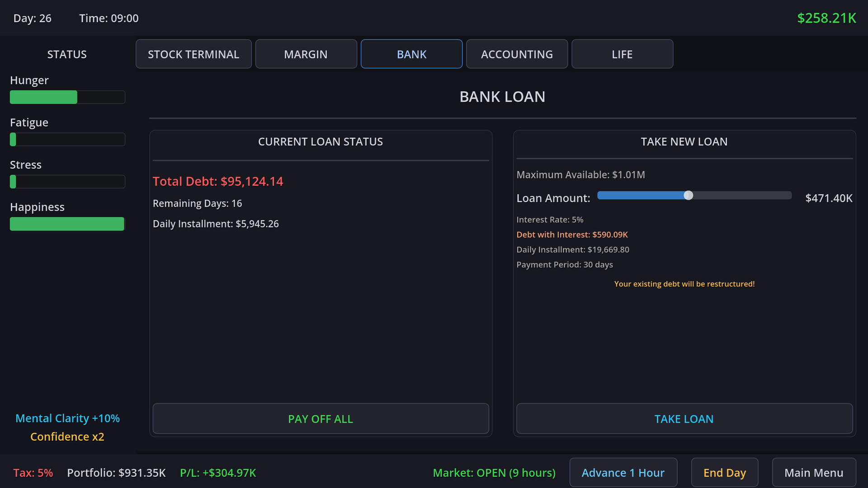Open the Stock Terminal tab

click(x=193, y=54)
